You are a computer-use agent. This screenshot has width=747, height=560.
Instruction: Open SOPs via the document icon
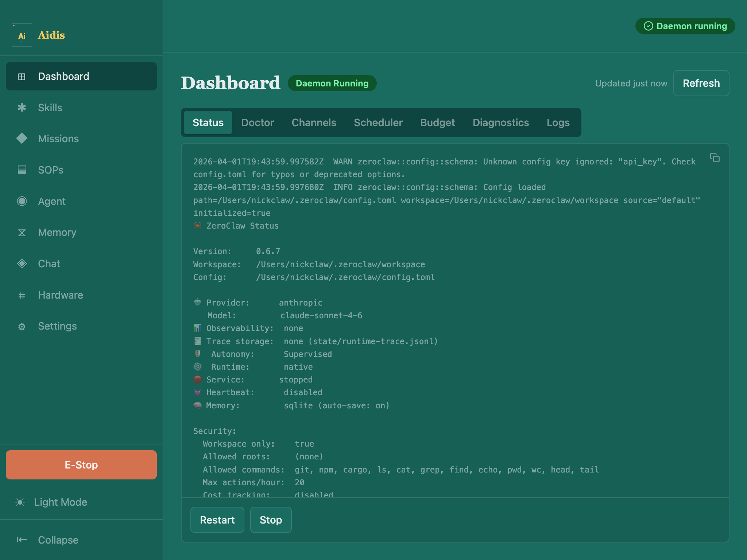coord(22,170)
